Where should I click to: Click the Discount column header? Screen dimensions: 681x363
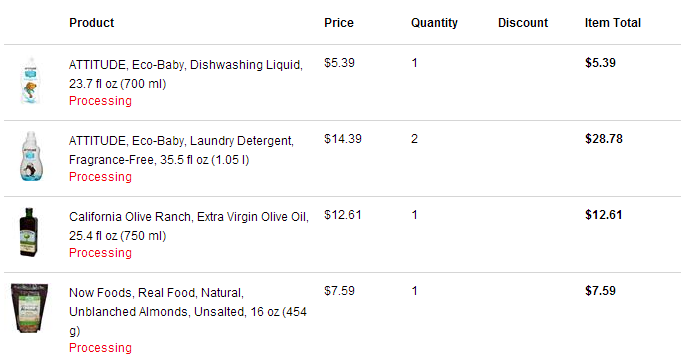pos(523,23)
